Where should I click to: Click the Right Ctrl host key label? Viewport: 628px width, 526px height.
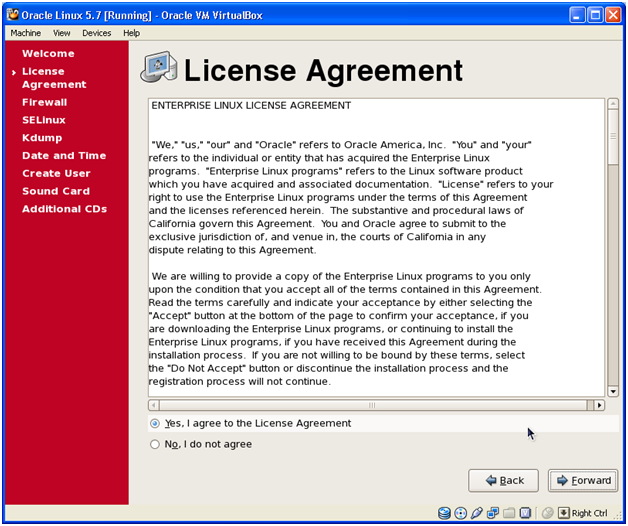point(590,513)
